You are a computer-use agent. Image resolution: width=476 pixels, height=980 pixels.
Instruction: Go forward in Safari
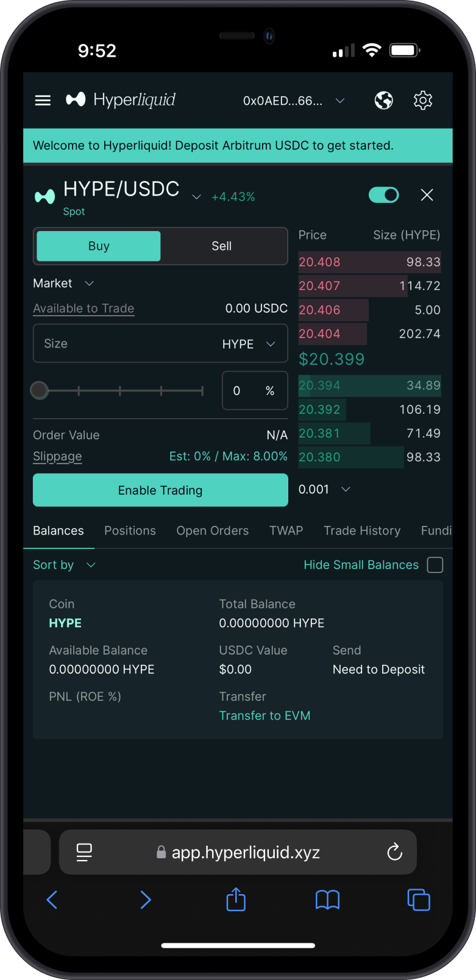(145, 900)
